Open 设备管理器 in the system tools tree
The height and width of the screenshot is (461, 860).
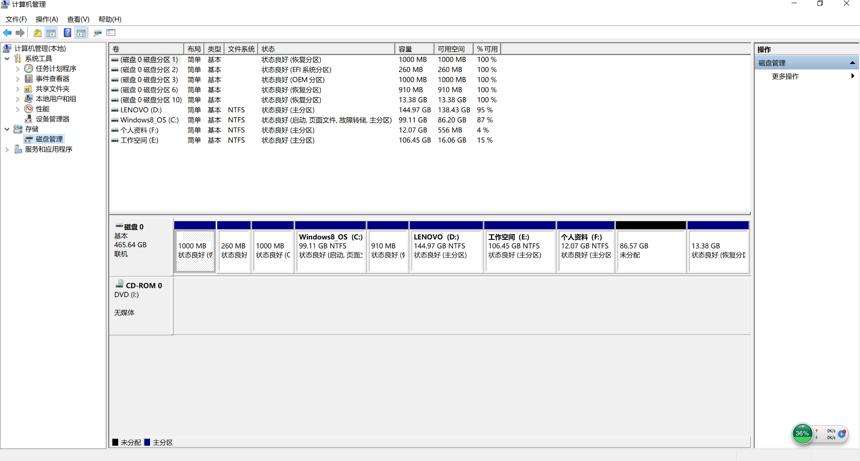(53, 119)
